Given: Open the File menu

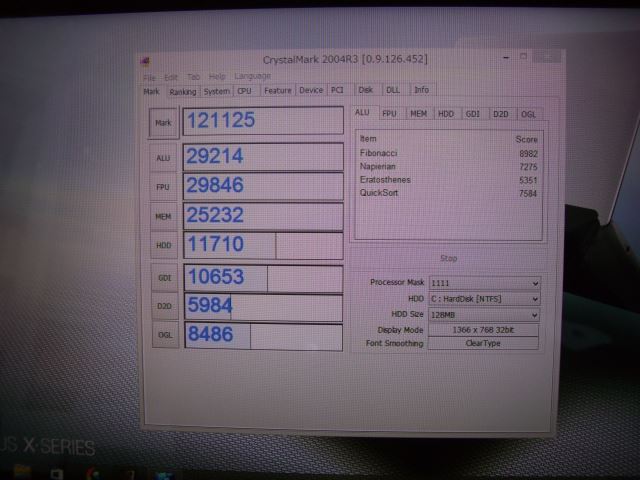Looking at the screenshot, I should [149, 77].
